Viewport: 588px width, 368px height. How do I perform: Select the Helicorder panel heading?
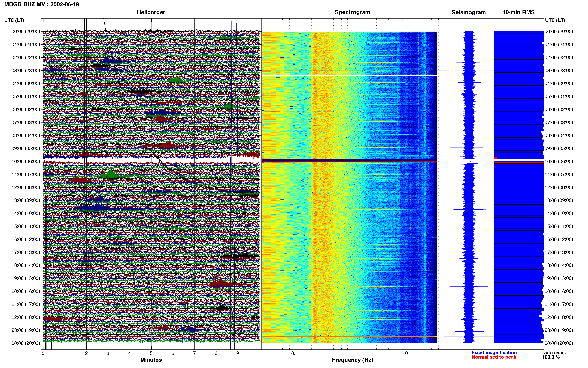click(151, 12)
